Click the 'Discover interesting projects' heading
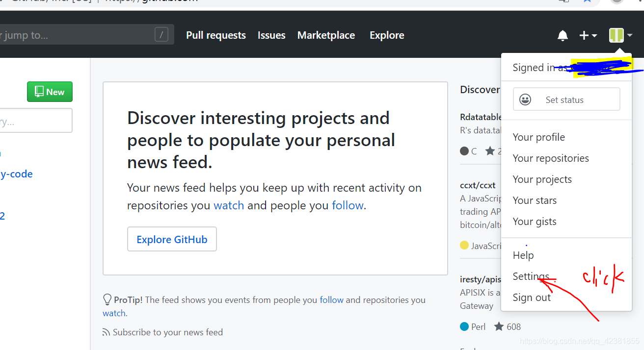Screen dimensions: 644x350 (x=261, y=140)
